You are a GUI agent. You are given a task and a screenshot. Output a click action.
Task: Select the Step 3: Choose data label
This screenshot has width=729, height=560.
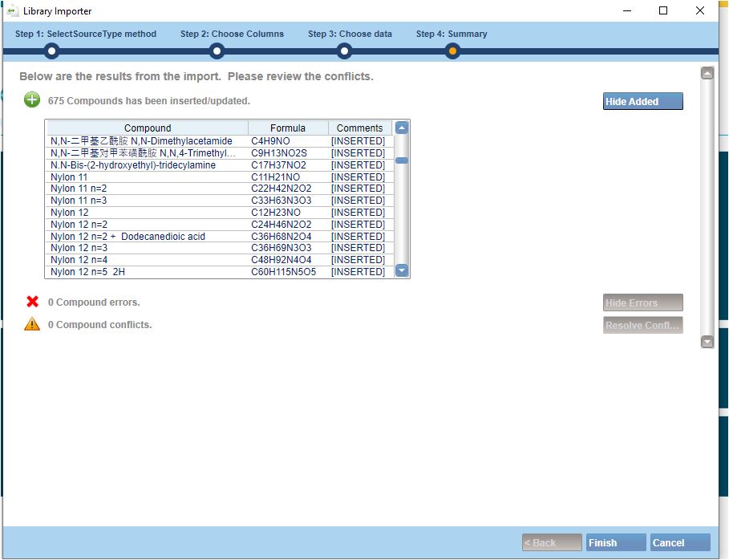click(350, 34)
